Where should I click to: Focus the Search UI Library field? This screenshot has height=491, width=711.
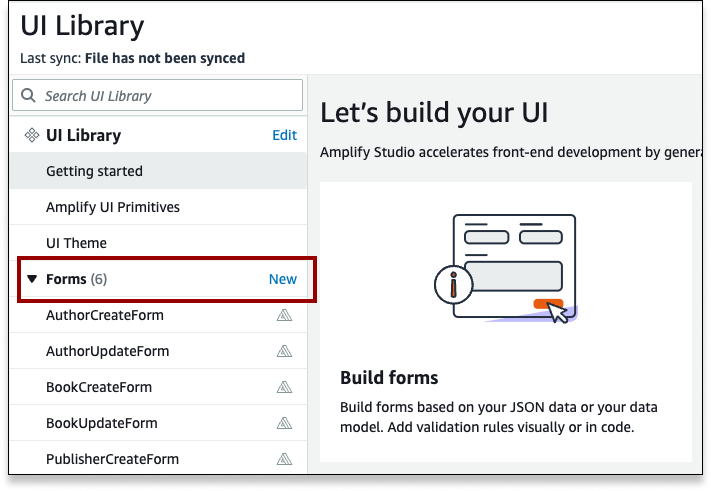157,95
